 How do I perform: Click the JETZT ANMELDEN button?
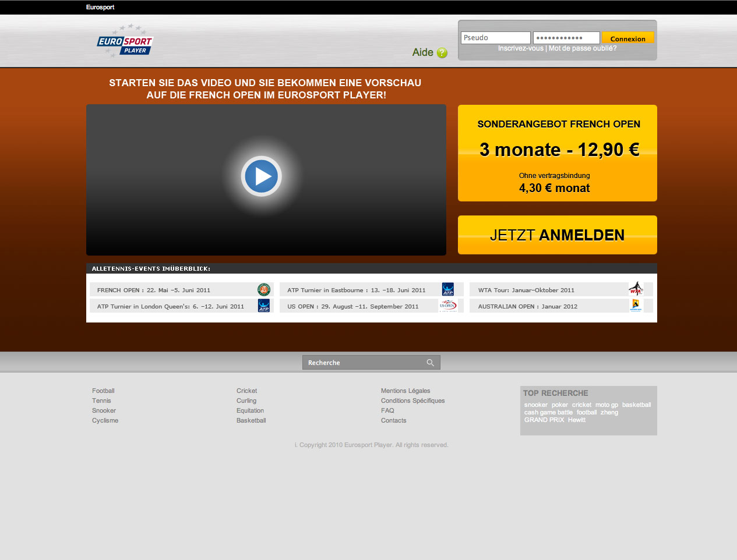coord(558,235)
